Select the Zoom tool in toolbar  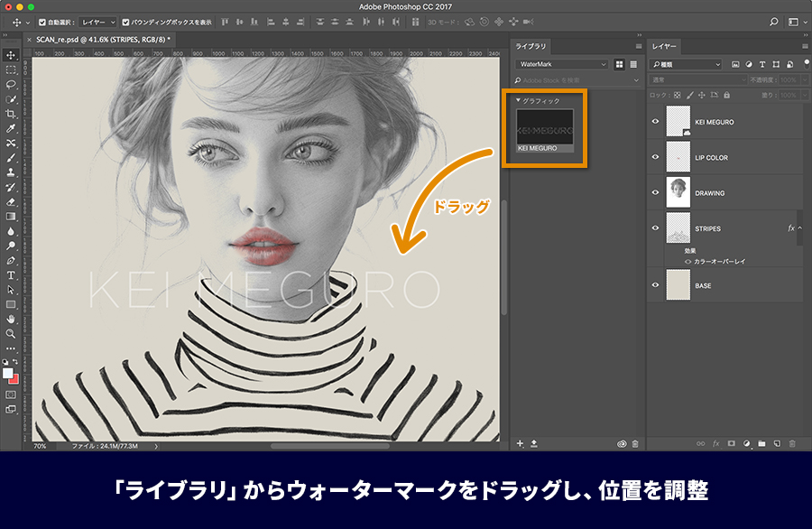(10, 334)
